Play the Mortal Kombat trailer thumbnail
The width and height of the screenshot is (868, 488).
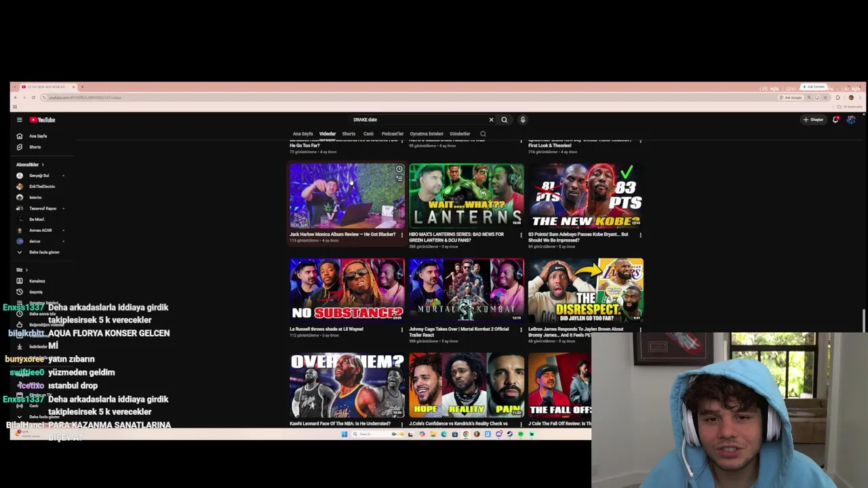point(467,291)
